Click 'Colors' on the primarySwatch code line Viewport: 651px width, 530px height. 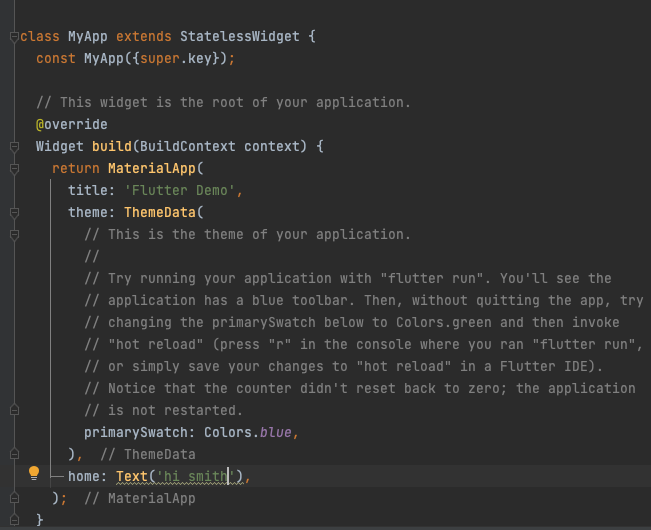[228, 432]
